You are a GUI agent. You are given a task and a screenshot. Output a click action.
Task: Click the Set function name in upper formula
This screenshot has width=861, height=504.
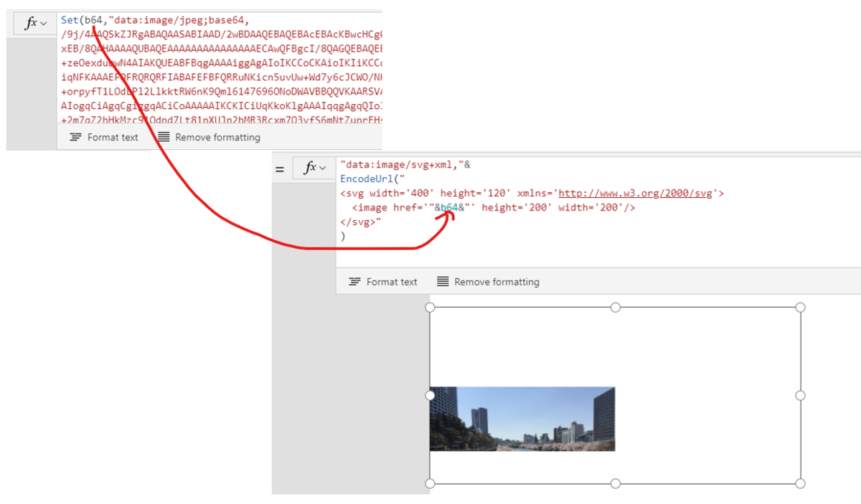(x=70, y=19)
